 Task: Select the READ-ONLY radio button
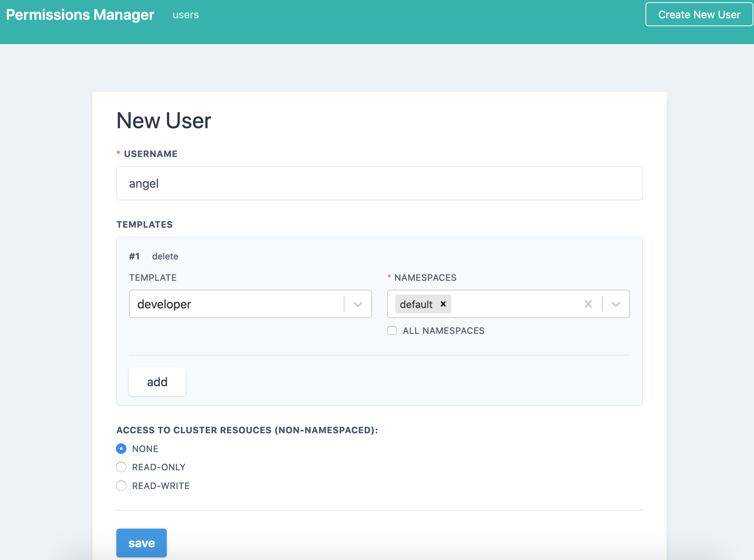coord(122,467)
